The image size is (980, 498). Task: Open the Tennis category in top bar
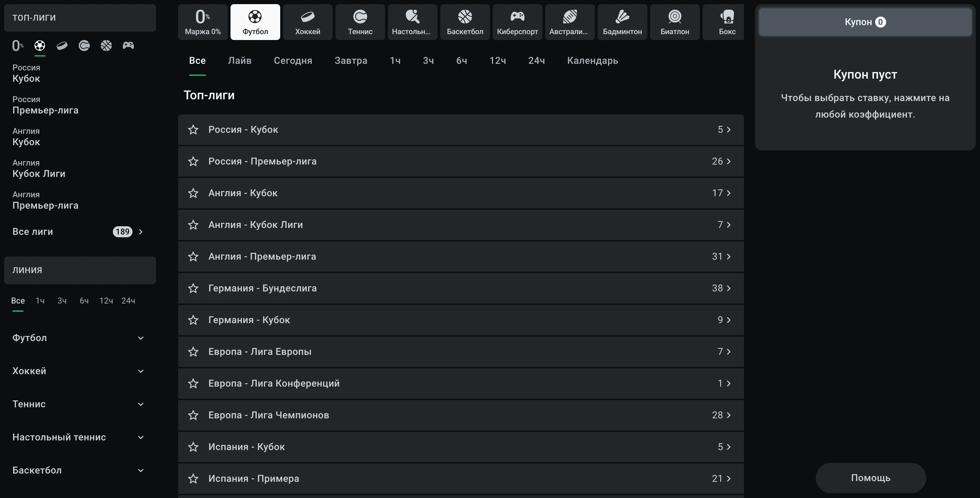360,22
